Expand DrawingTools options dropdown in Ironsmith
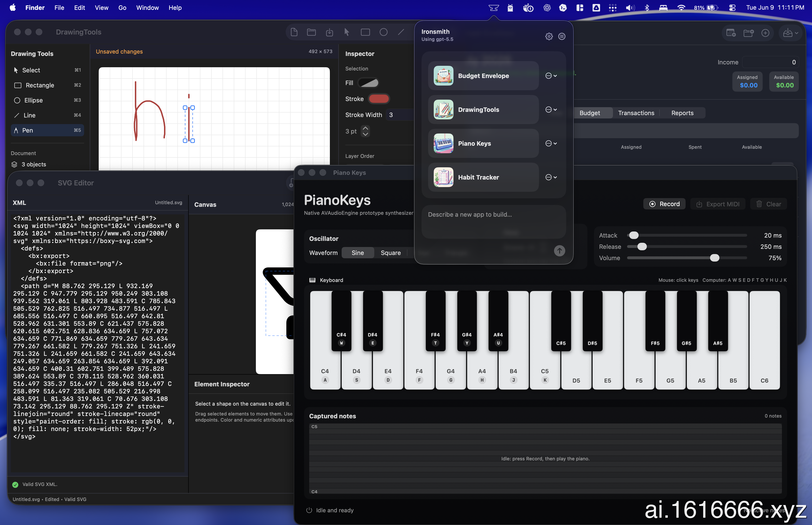812x525 pixels. (x=551, y=110)
